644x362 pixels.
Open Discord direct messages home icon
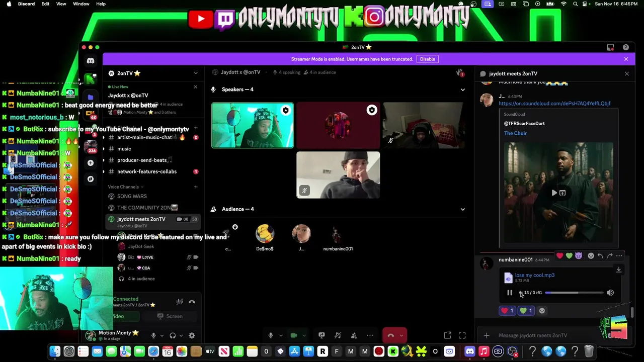click(x=91, y=61)
